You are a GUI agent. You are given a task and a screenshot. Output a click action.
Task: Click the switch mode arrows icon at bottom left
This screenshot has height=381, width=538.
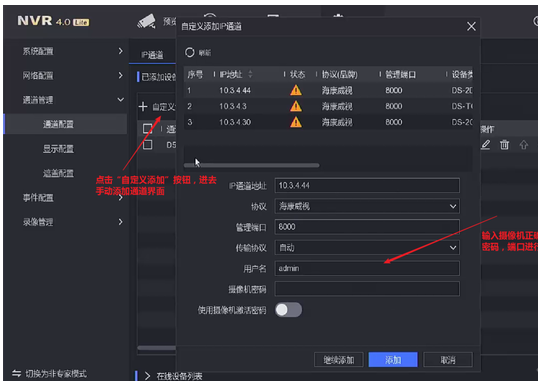16,373
